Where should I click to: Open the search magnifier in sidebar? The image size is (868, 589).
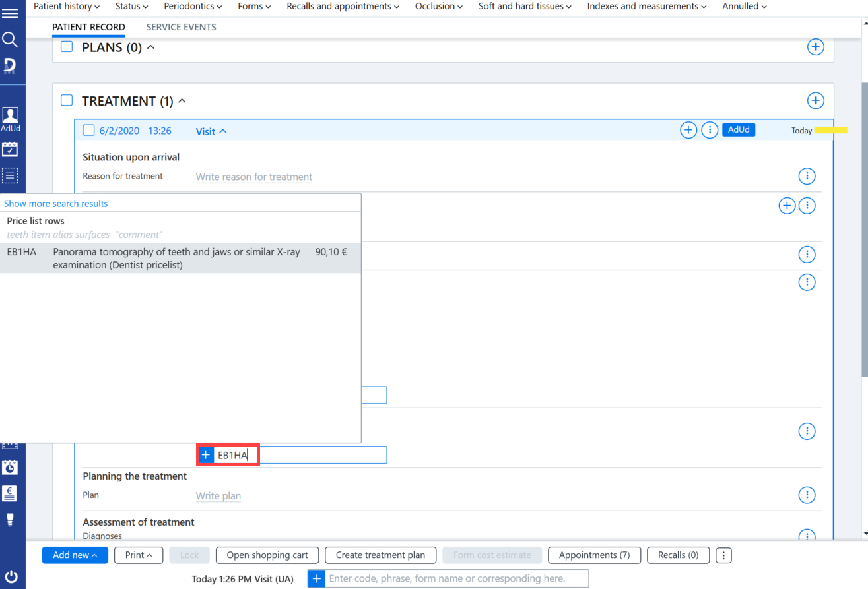point(10,40)
